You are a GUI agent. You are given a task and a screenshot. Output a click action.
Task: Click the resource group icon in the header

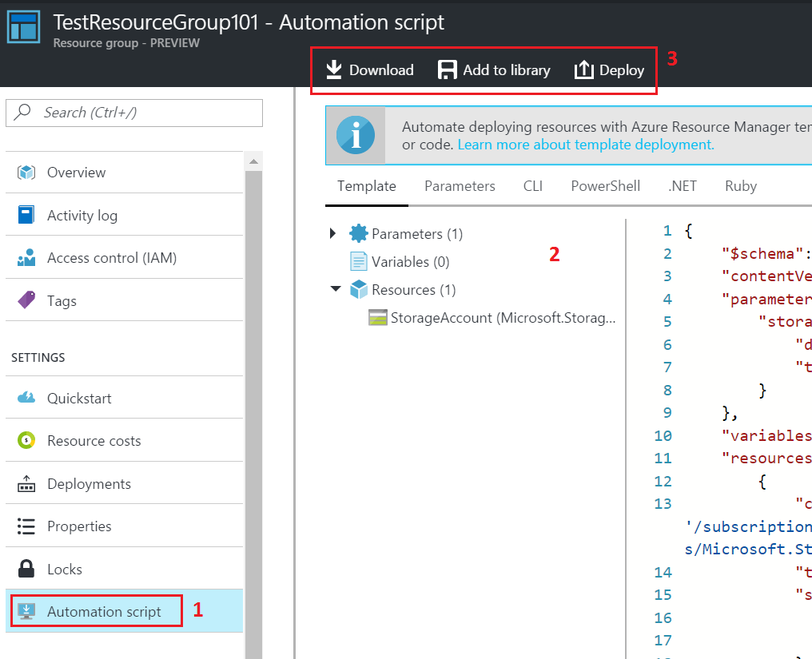23,27
